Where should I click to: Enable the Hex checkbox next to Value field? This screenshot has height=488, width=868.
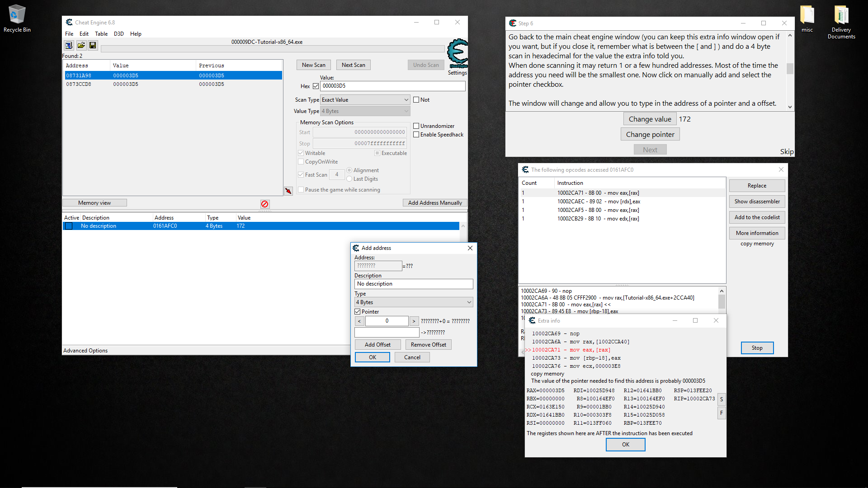pos(314,85)
